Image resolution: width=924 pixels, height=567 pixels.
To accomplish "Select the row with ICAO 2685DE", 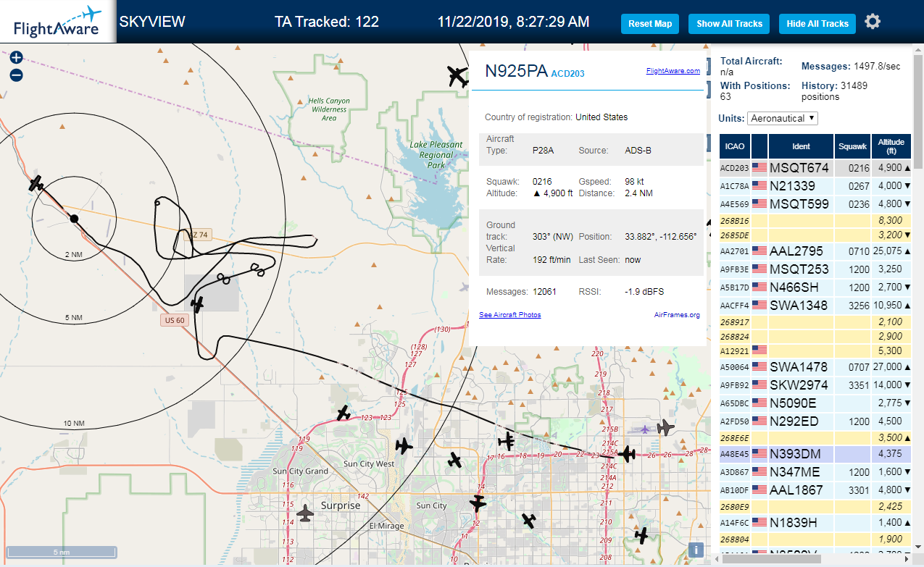I will point(815,235).
